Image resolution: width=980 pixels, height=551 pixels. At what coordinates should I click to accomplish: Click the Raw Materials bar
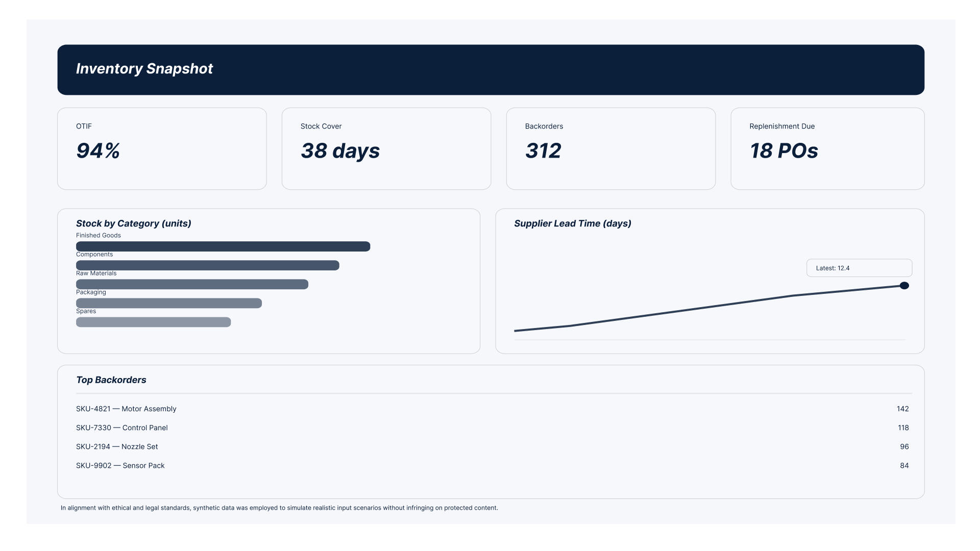pyautogui.click(x=192, y=285)
